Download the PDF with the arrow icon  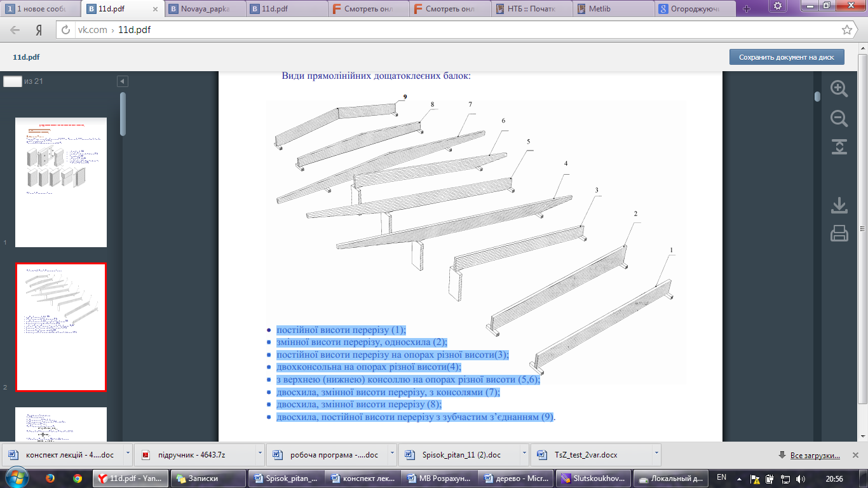839,205
